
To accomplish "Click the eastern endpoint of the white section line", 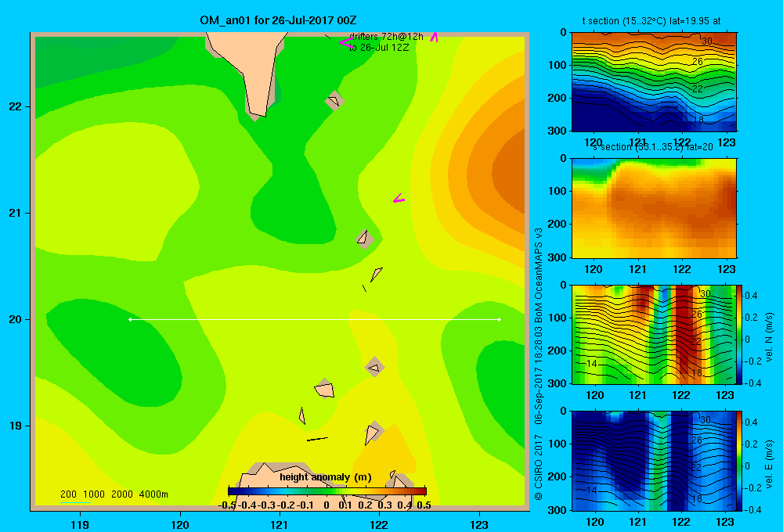I will (x=500, y=319).
